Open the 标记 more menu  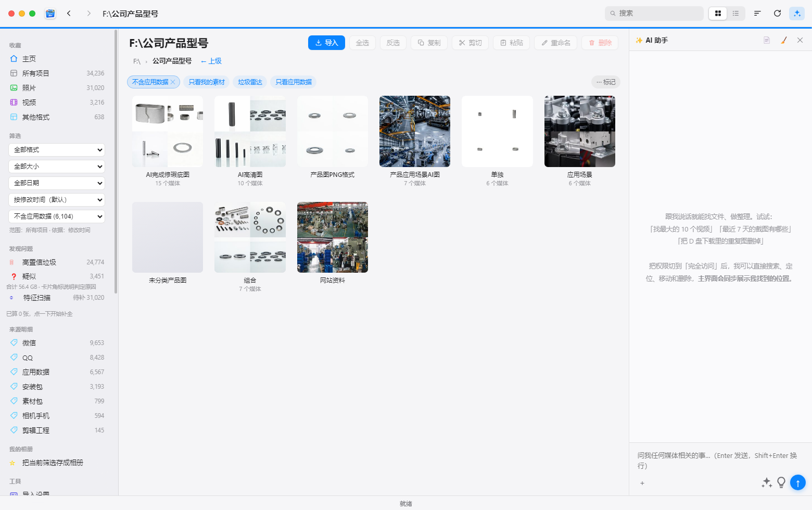point(606,82)
